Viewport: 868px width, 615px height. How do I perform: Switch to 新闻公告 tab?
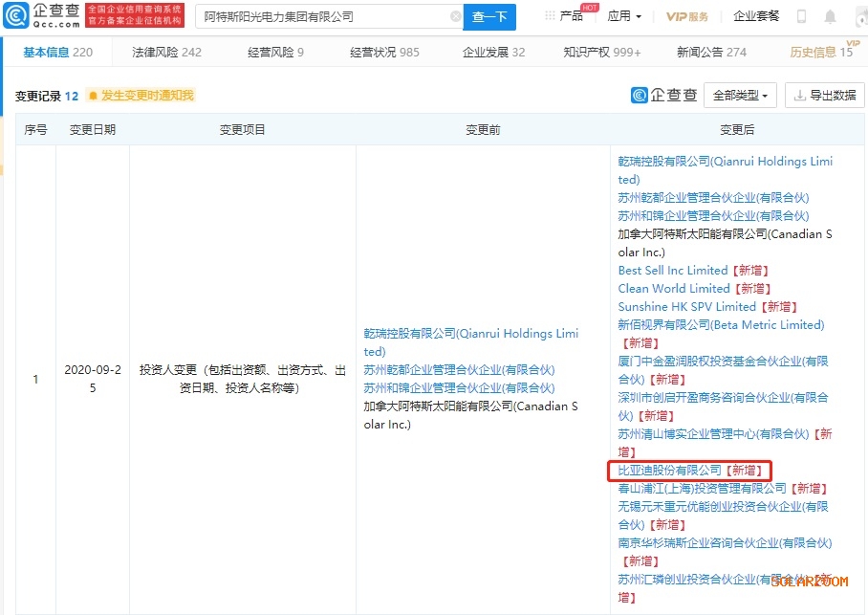[711, 52]
